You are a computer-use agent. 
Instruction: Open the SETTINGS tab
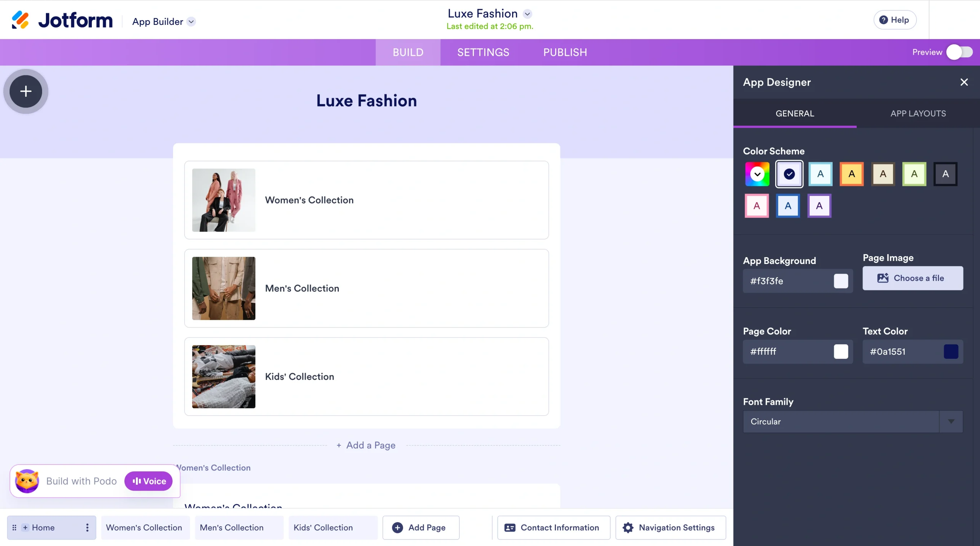483,52
